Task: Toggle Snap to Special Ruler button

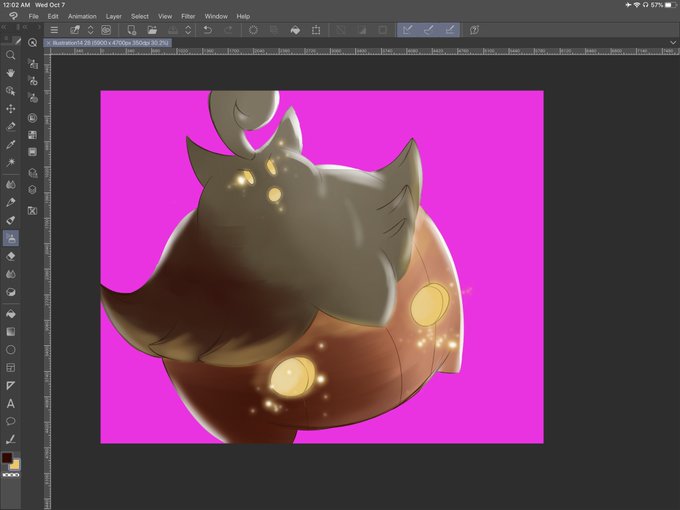Action: click(x=428, y=30)
